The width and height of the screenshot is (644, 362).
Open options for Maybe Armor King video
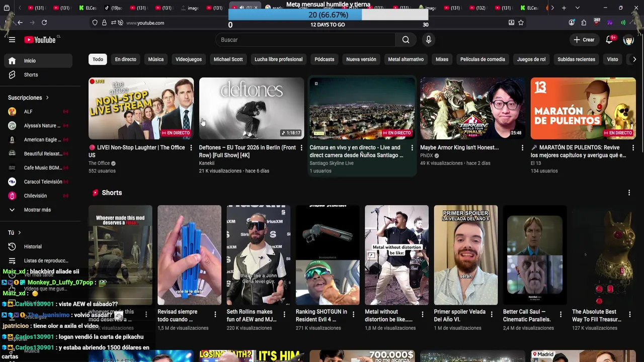522,148
